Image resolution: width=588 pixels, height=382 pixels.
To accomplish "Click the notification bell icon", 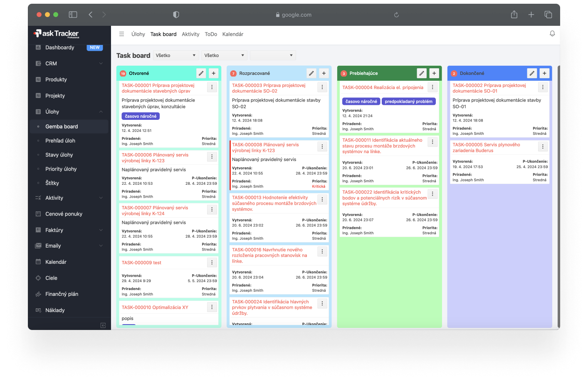I will 552,34.
